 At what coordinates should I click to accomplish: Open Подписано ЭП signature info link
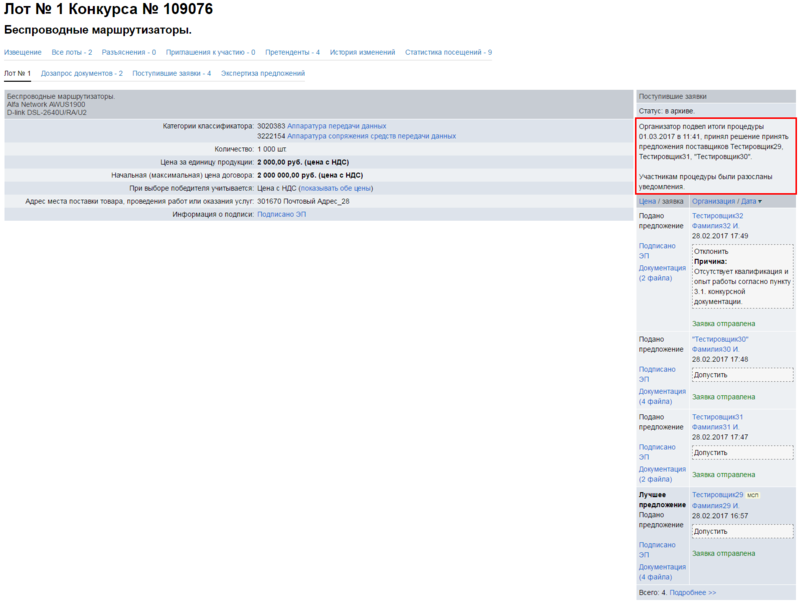281,213
